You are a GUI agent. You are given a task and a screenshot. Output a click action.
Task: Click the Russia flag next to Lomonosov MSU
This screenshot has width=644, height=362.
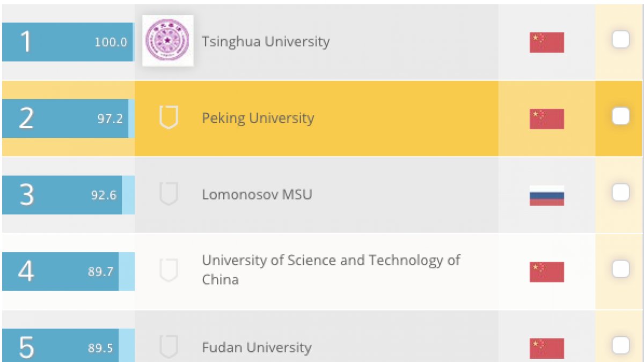click(x=546, y=196)
